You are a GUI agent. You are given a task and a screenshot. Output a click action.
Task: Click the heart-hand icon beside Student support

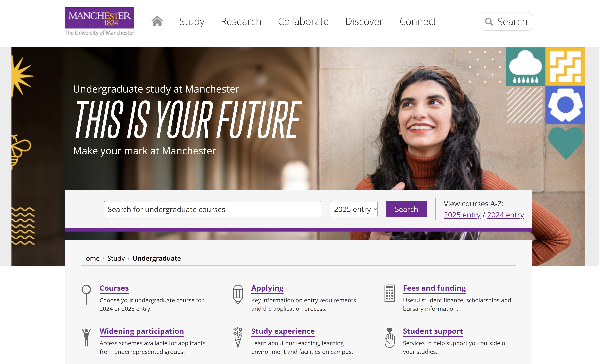coord(389,337)
